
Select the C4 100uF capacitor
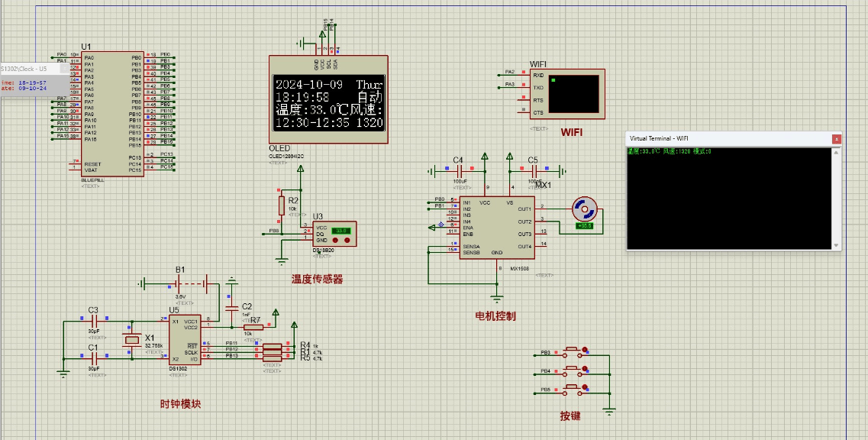pyautogui.click(x=460, y=171)
